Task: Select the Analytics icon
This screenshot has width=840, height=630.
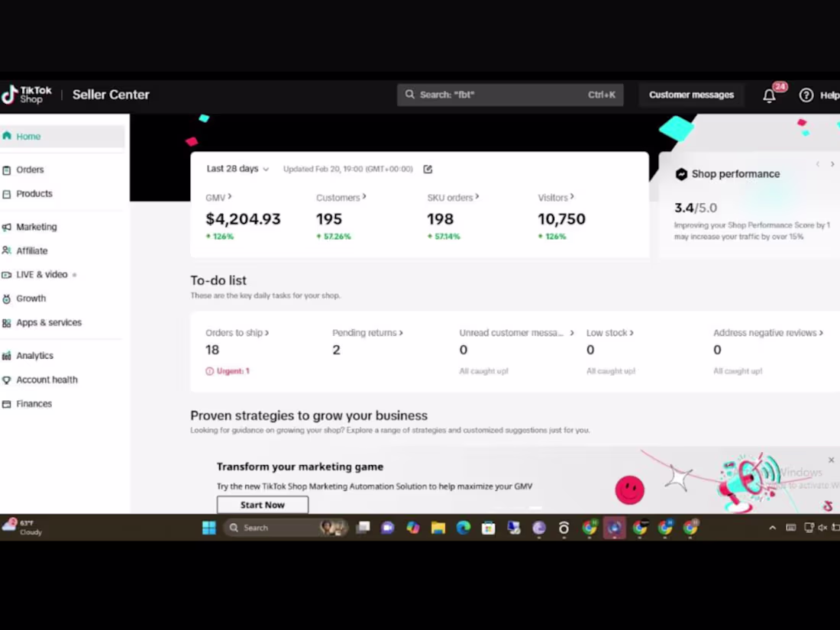Action: tap(7, 355)
